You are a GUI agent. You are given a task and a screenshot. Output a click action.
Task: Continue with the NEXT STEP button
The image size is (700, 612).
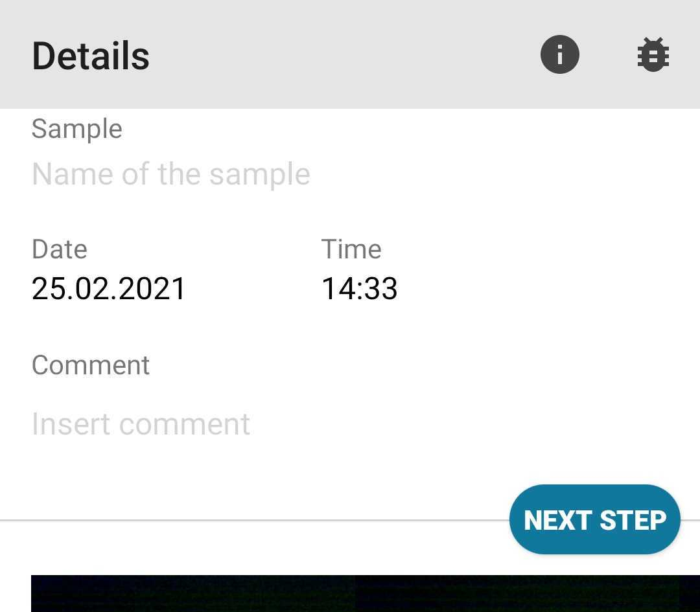594,519
